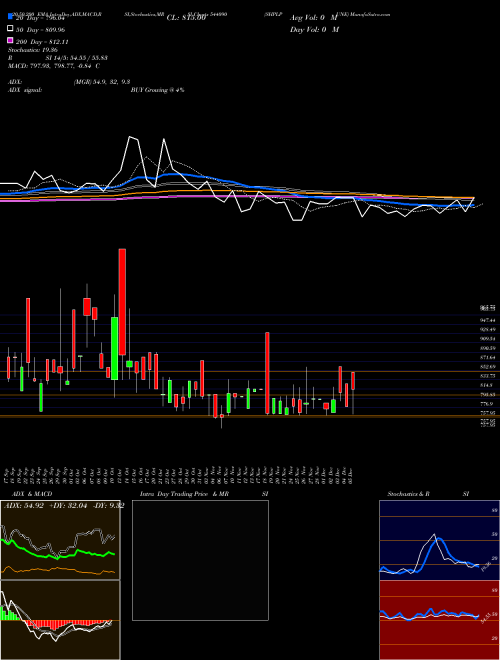Click the MACD values line
This screenshot has height=660, width=500.
54,66
